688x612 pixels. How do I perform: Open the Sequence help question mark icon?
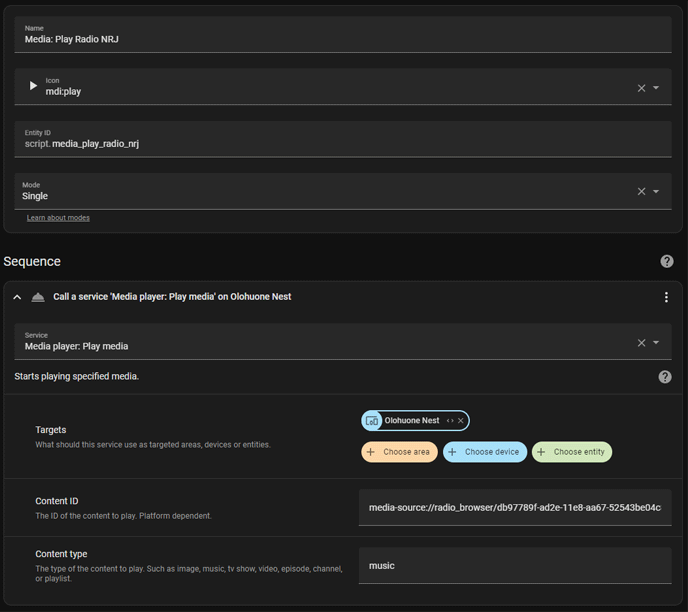tap(666, 261)
